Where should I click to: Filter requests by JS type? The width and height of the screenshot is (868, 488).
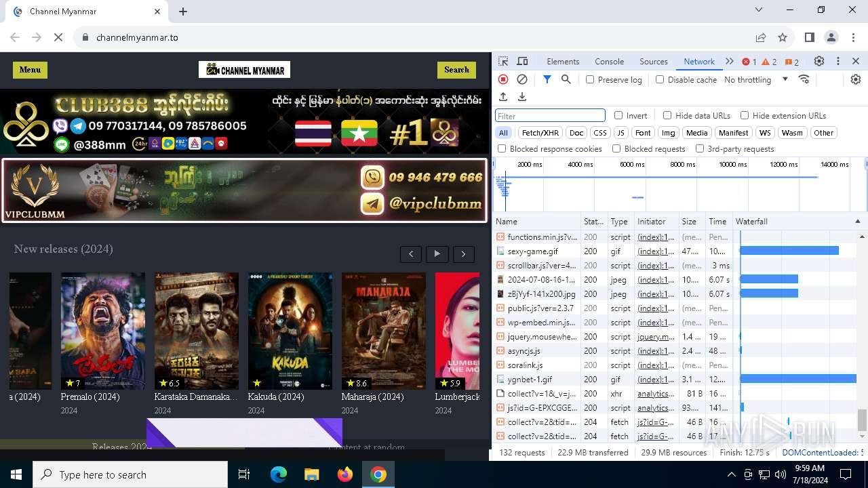point(620,133)
